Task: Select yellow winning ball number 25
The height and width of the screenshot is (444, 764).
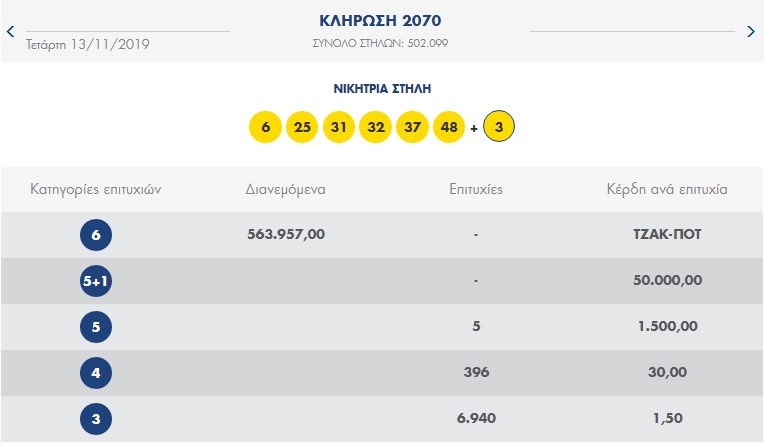Action: click(302, 127)
